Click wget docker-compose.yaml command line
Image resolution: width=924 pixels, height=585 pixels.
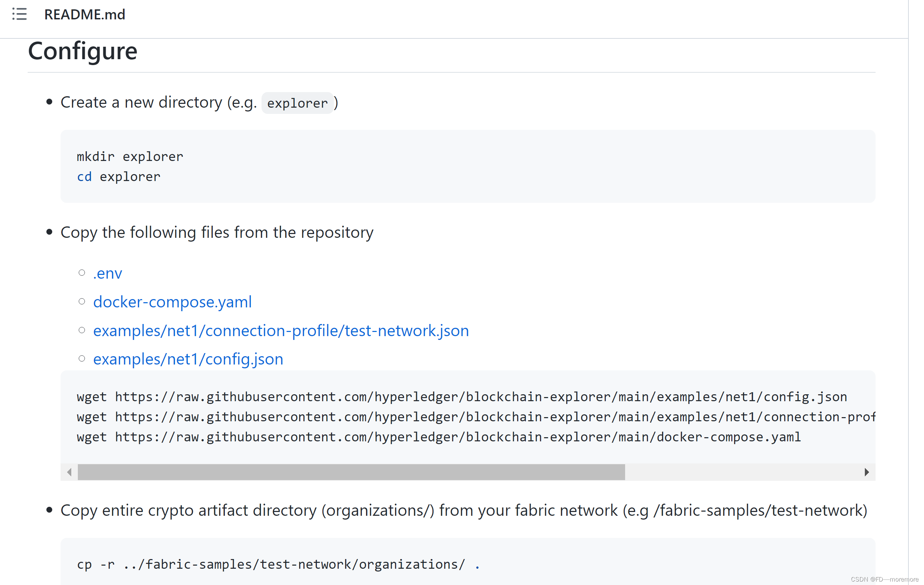[x=438, y=437]
